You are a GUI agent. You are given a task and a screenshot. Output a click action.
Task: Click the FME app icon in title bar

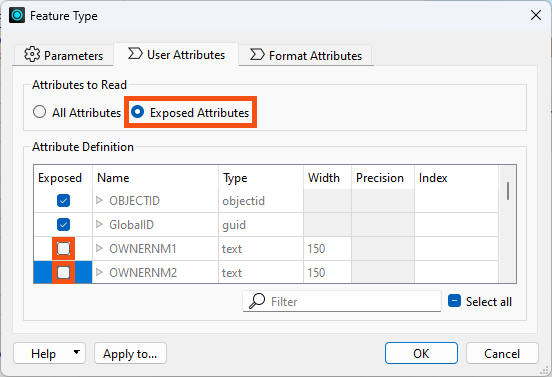tap(17, 15)
